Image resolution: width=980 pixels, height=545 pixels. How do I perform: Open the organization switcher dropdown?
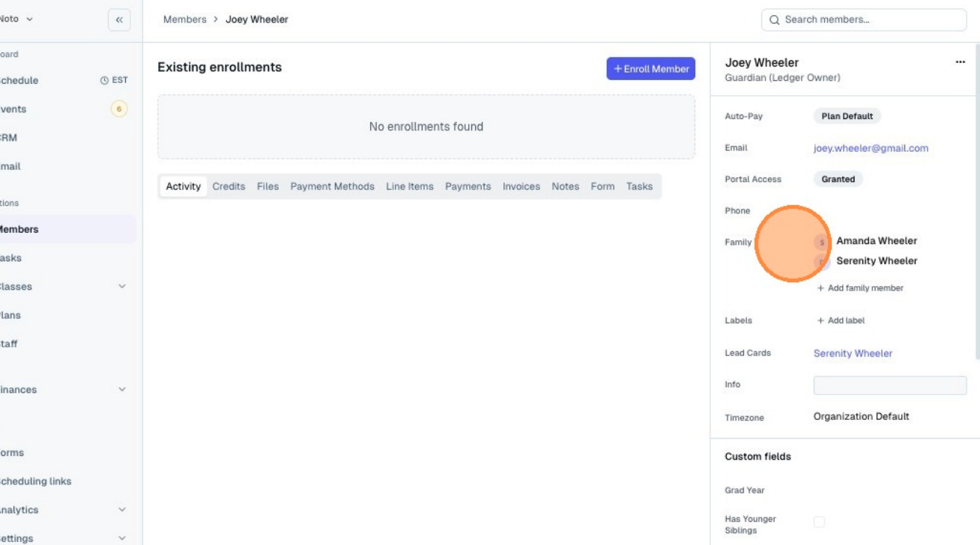16,19
